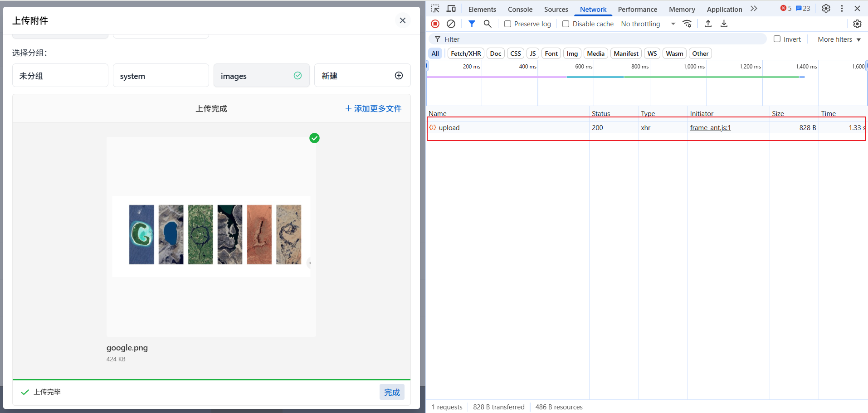Viewport: 868px width, 413px height.
Task: Switch to the Sources tab
Action: [556, 9]
